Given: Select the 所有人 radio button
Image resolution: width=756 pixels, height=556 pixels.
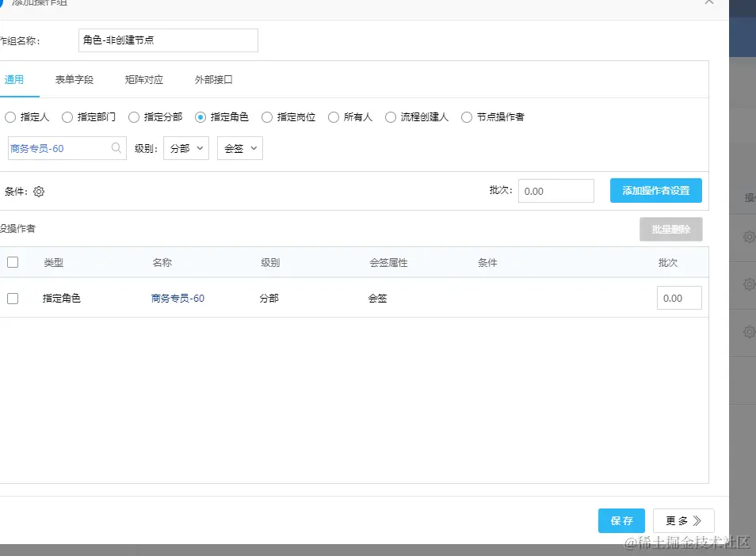Looking at the screenshot, I should pos(333,117).
